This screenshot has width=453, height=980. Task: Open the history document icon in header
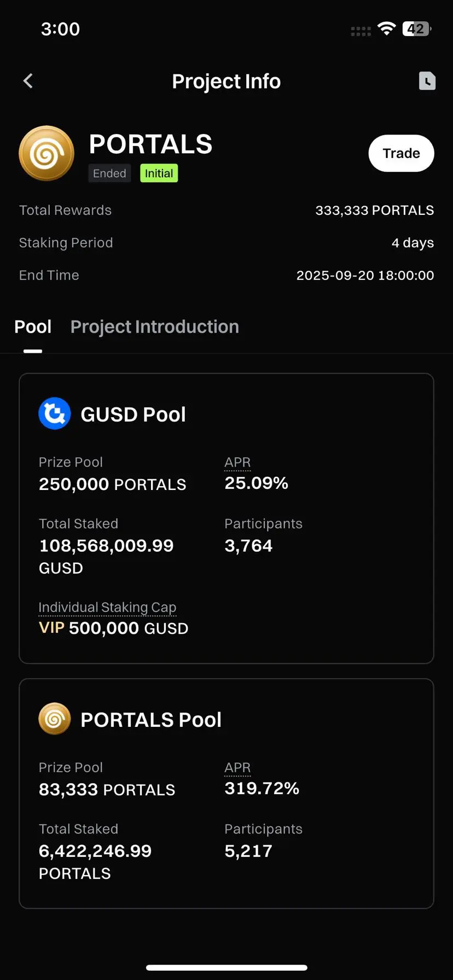click(427, 81)
